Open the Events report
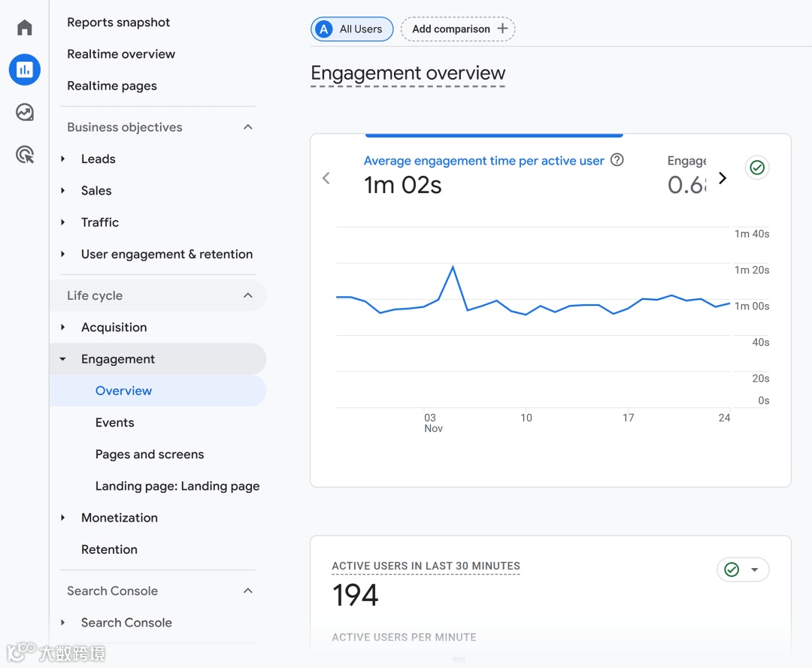812x668 pixels. click(115, 423)
